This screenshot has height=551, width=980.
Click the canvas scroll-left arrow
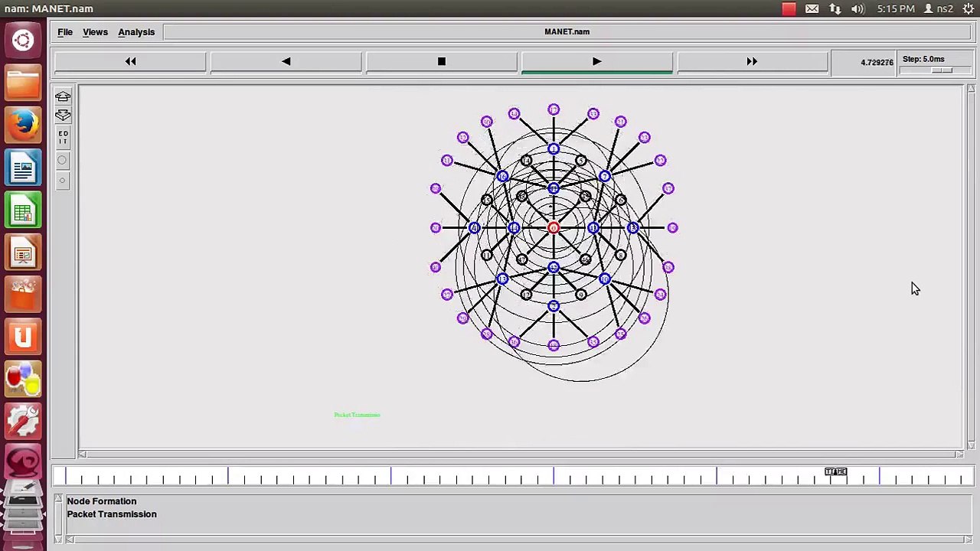[83, 455]
